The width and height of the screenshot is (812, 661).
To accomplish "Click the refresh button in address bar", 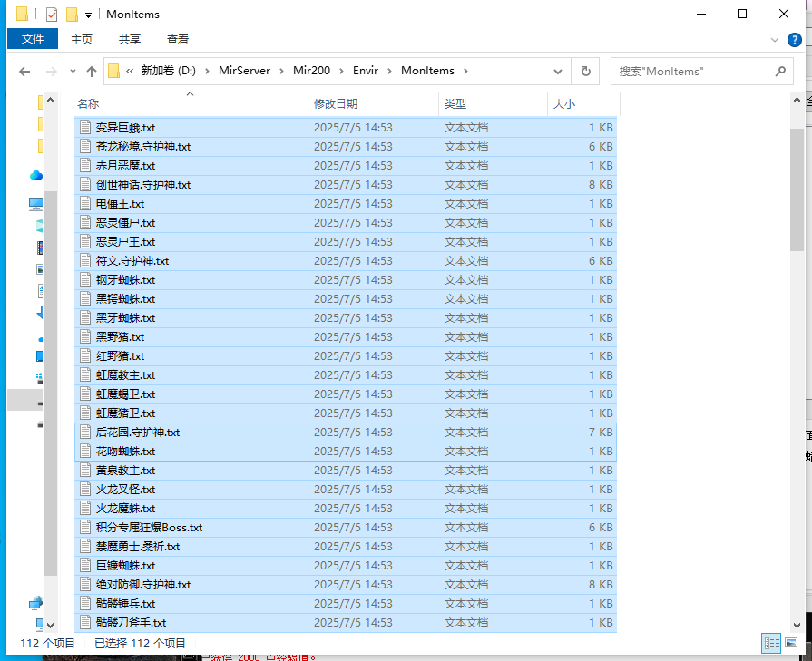I will click(x=586, y=71).
